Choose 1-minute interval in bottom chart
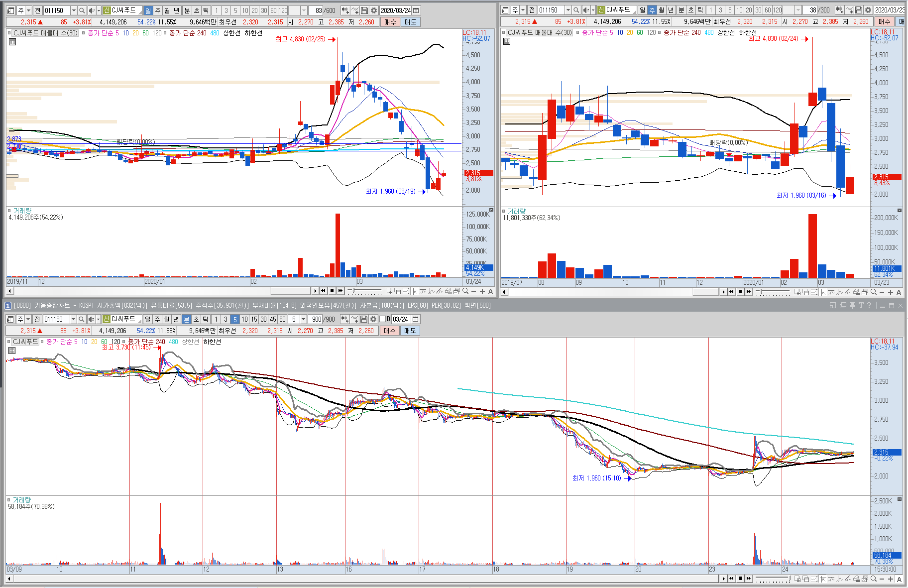908x588 pixels. pos(216,319)
